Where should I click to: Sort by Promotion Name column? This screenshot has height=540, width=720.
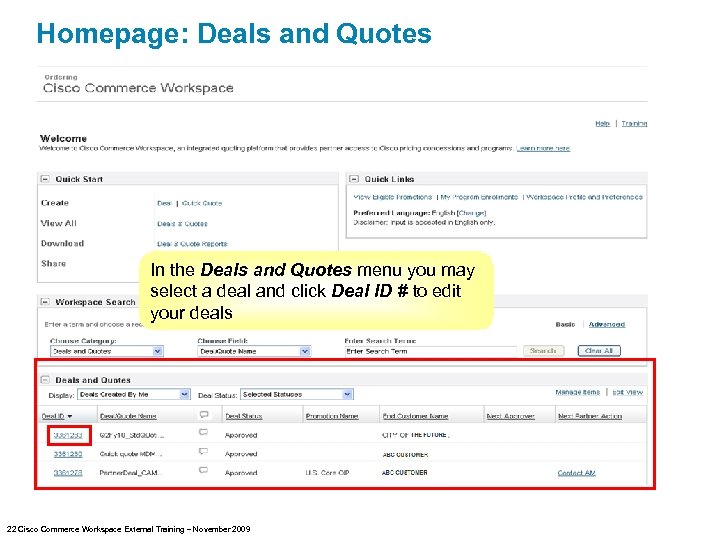(x=332, y=416)
